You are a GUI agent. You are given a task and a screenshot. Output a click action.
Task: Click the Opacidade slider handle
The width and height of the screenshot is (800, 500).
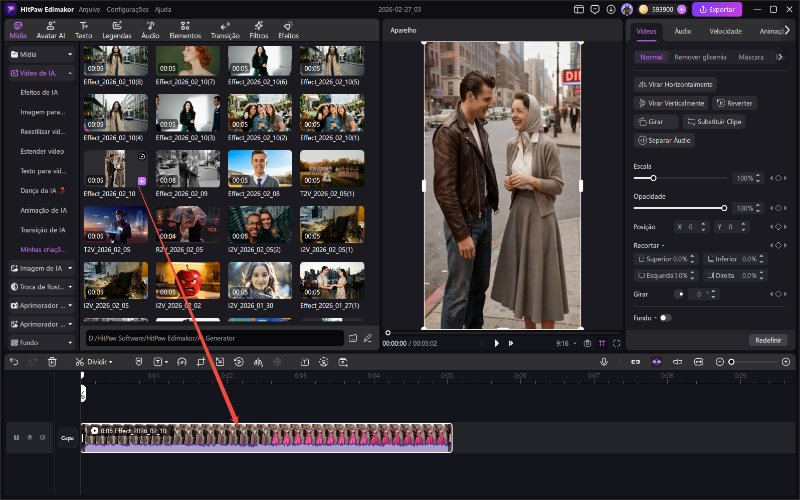pyautogui.click(x=724, y=208)
